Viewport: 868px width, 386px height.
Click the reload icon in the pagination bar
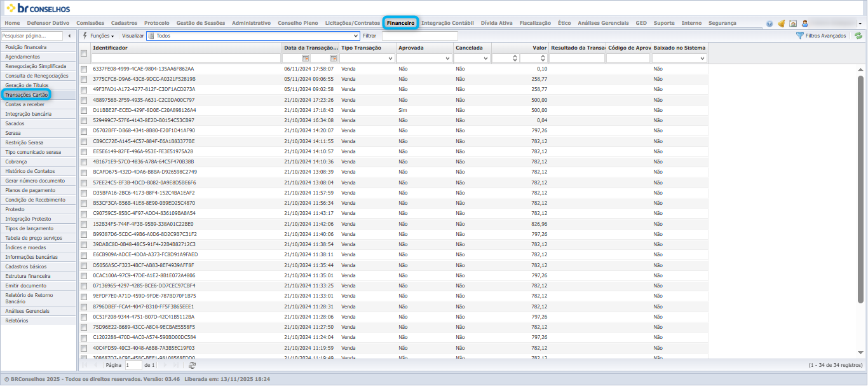tap(192, 366)
